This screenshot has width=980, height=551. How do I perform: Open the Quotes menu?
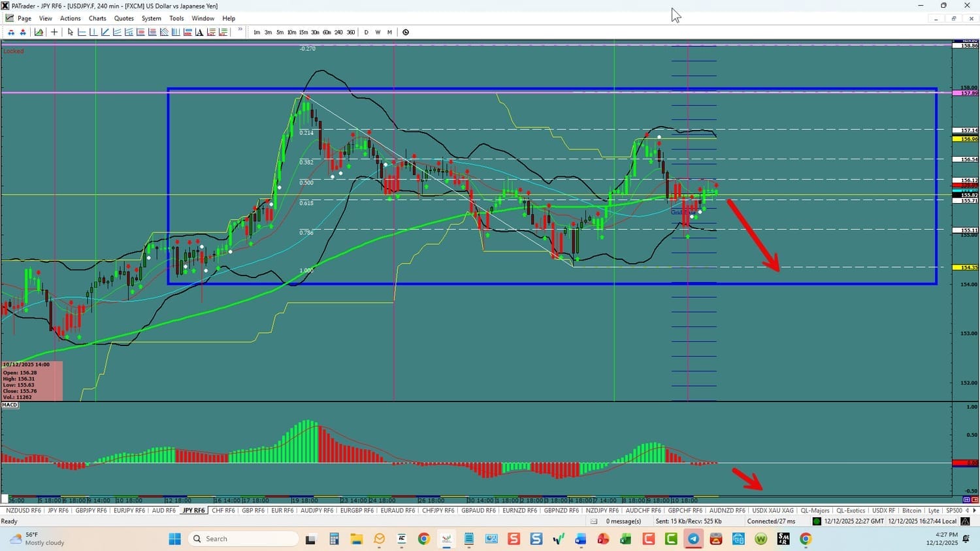[123, 18]
